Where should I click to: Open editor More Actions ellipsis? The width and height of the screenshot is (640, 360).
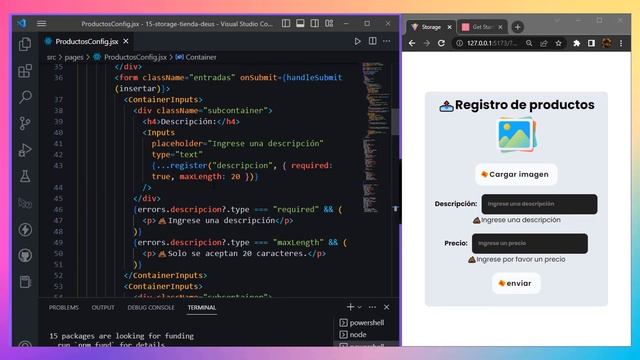pos(387,41)
